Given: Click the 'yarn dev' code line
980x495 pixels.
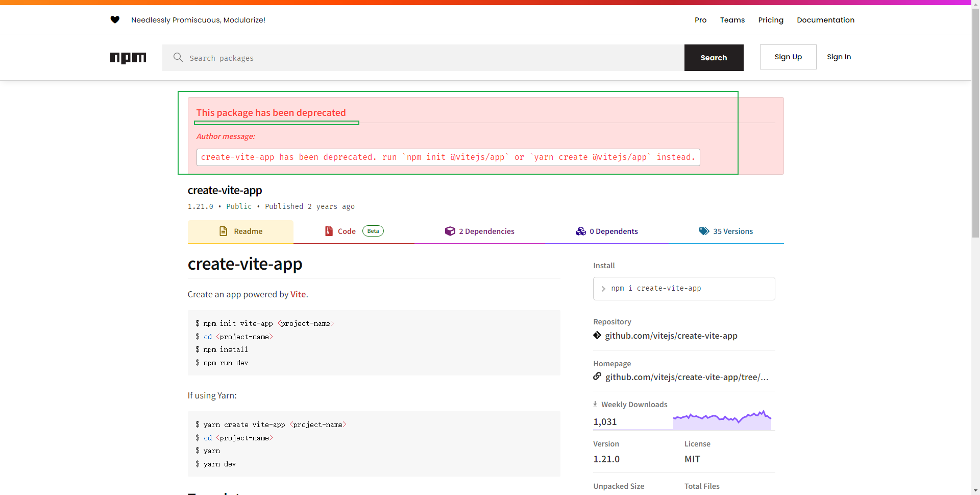Looking at the screenshot, I should (x=215, y=464).
